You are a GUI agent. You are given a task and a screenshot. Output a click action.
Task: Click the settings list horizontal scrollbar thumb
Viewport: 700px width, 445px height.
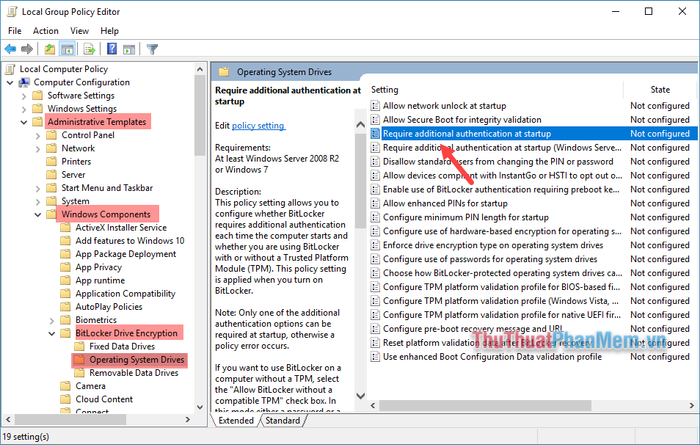(x=485, y=406)
